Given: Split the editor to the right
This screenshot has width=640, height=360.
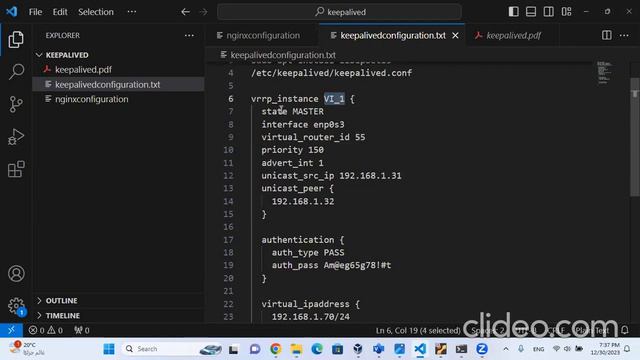Looking at the screenshot, I should point(607,35).
